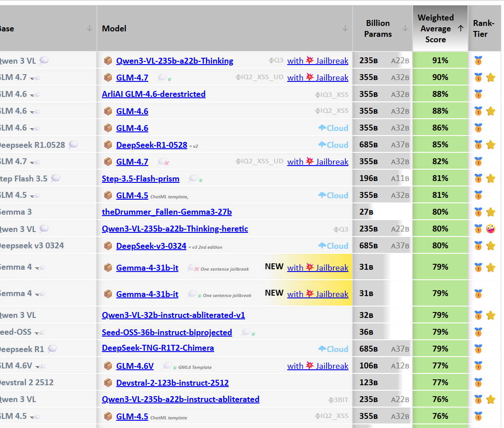
Task: Click the medal icon in the Devstral-2-123b row
Action: click(478, 383)
